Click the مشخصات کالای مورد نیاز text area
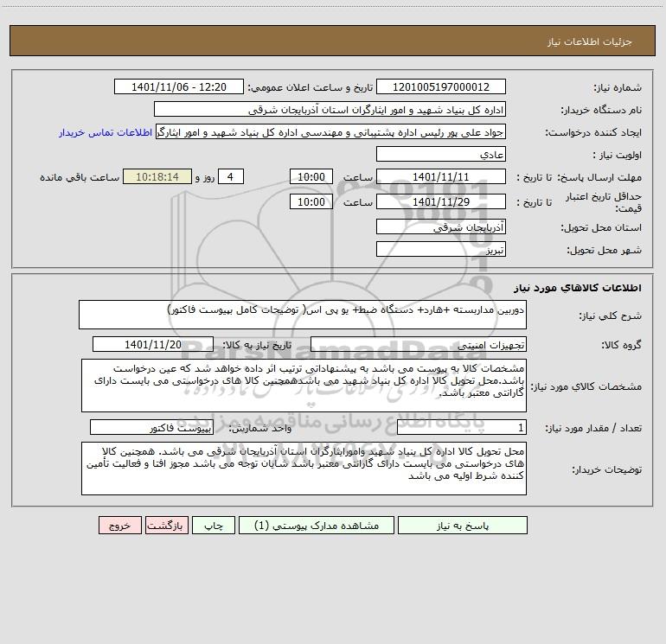Viewport: 666px width, 644px height. [304, 386]
